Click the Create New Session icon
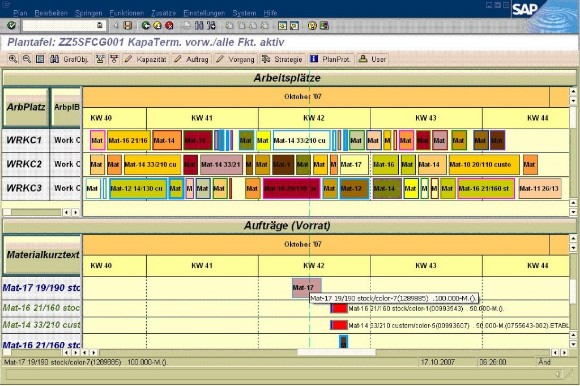 coord(283,26)
